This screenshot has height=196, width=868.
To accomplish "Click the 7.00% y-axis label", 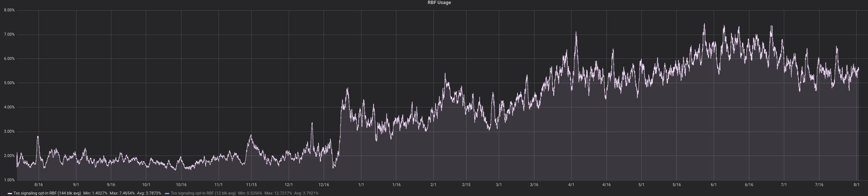I will [x=9, y=35].
